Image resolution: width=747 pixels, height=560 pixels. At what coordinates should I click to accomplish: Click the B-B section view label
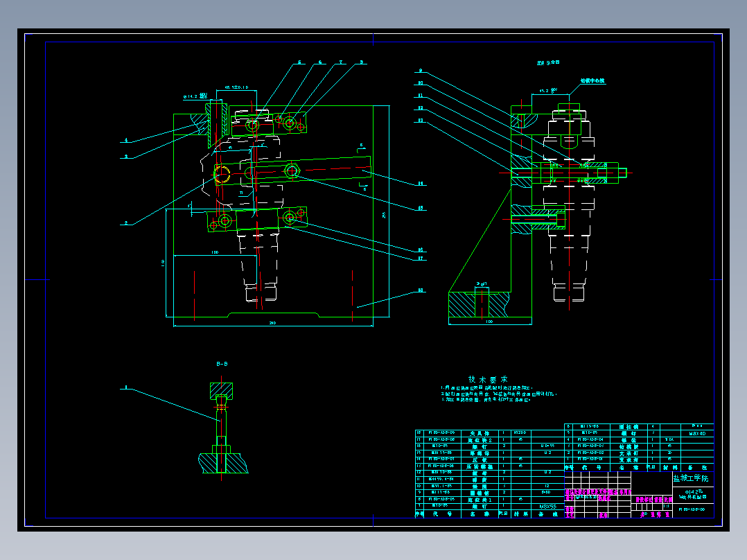222,364
